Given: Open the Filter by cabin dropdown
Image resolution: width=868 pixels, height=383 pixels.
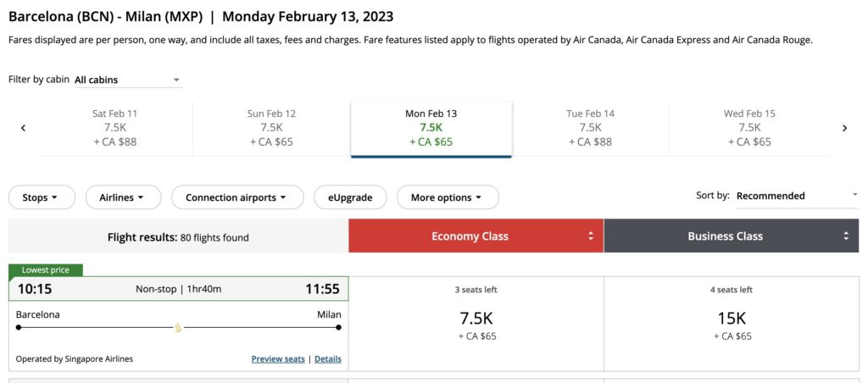Looking at the screenshot, I should [x=127, y=80].
